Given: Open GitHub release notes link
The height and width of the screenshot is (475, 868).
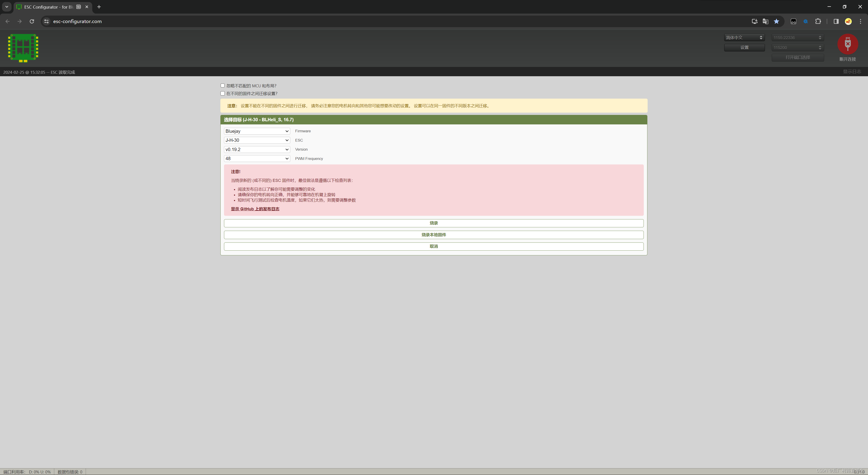Looking at the screenshot, I should 255,209.
